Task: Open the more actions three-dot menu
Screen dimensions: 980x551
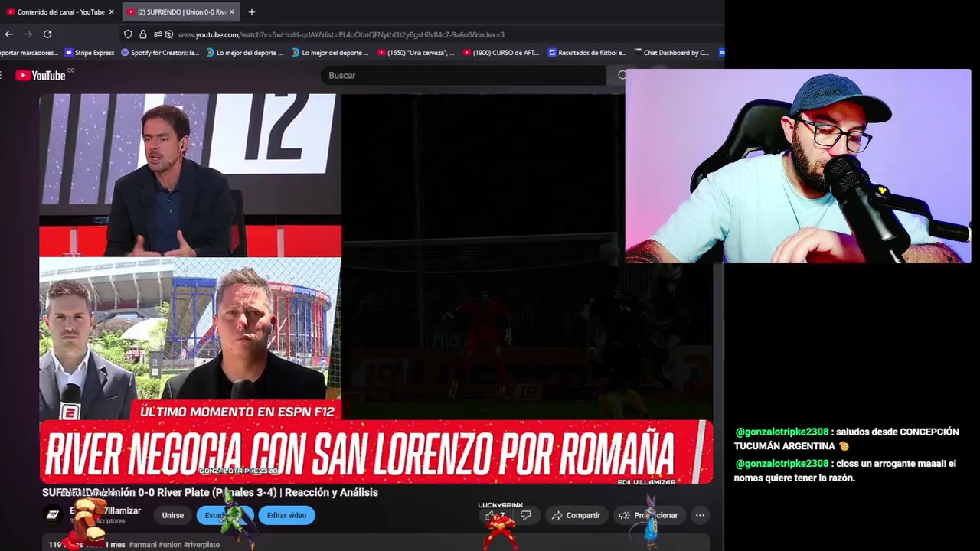Action: (700, 515)
